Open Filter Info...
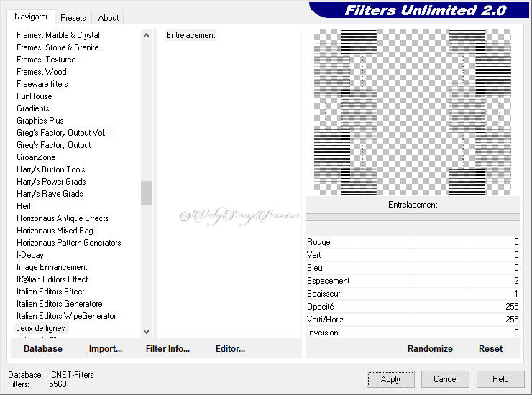Screen dimensions: 532x395 (168, 349)
